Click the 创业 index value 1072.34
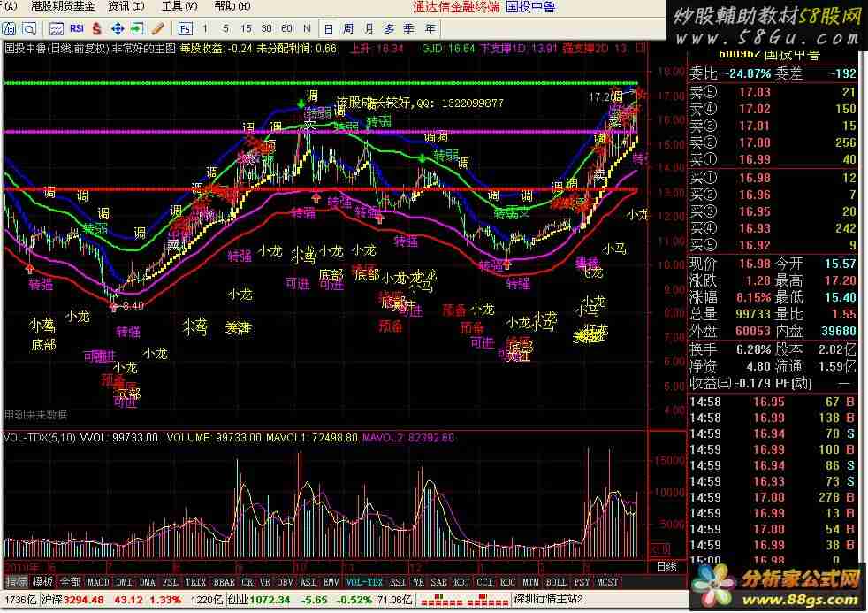The height and width of the screenshot is (613, 868). tap(269, 600)
